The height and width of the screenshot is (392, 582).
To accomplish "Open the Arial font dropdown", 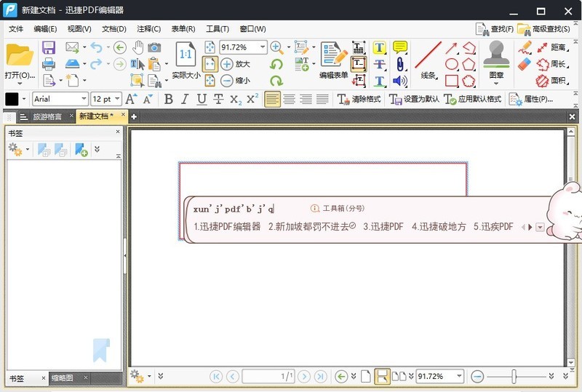I will [x=83, y=99].
